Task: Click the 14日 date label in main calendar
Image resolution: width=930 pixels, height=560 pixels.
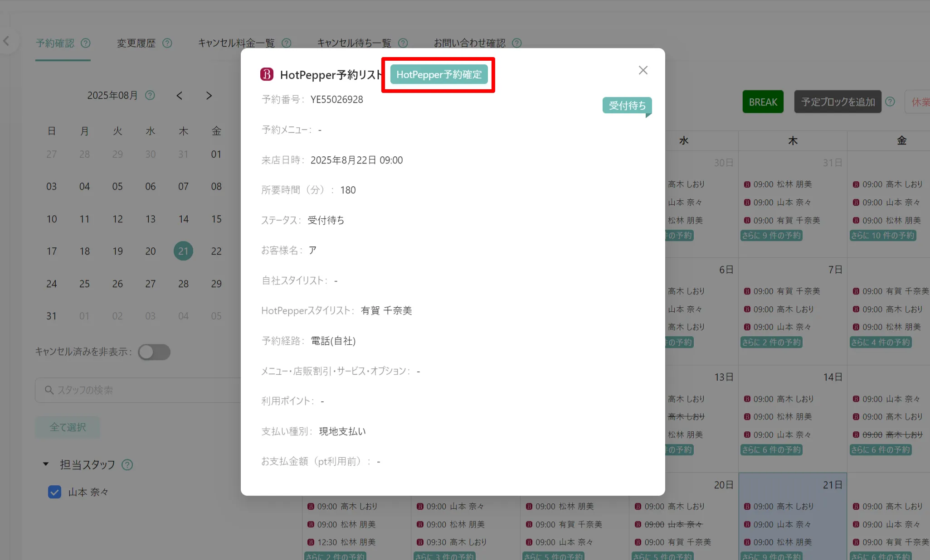Action: coord(833,377)
